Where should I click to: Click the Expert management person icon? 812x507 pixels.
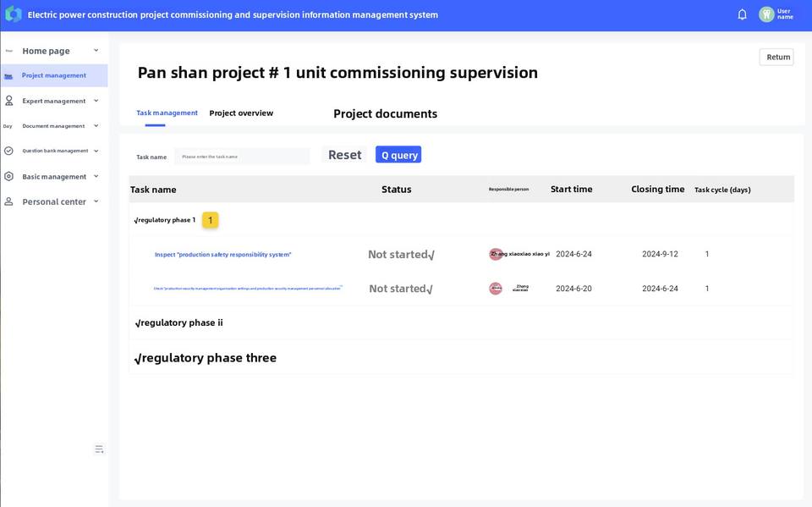pos(8,101)
